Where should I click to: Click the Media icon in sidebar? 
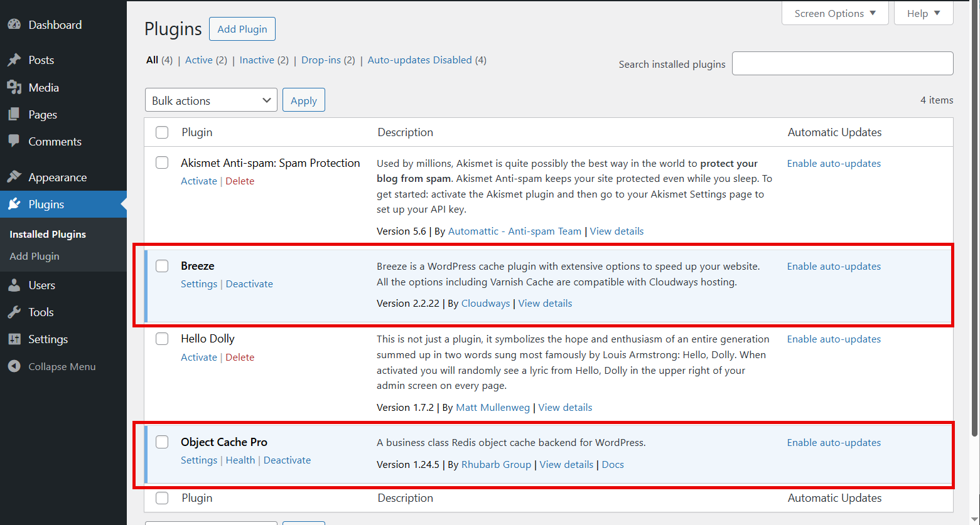[14, 88]
